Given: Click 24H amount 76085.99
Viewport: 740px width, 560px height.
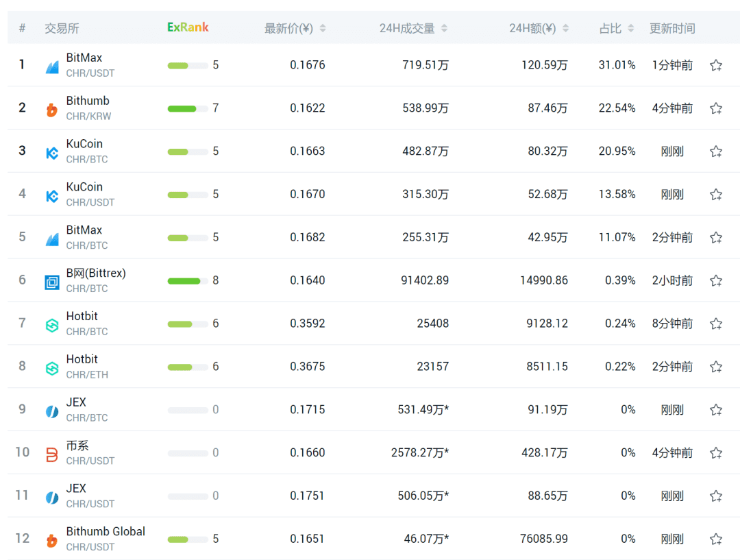Looking at the screenshot, I should pos(544,539).
